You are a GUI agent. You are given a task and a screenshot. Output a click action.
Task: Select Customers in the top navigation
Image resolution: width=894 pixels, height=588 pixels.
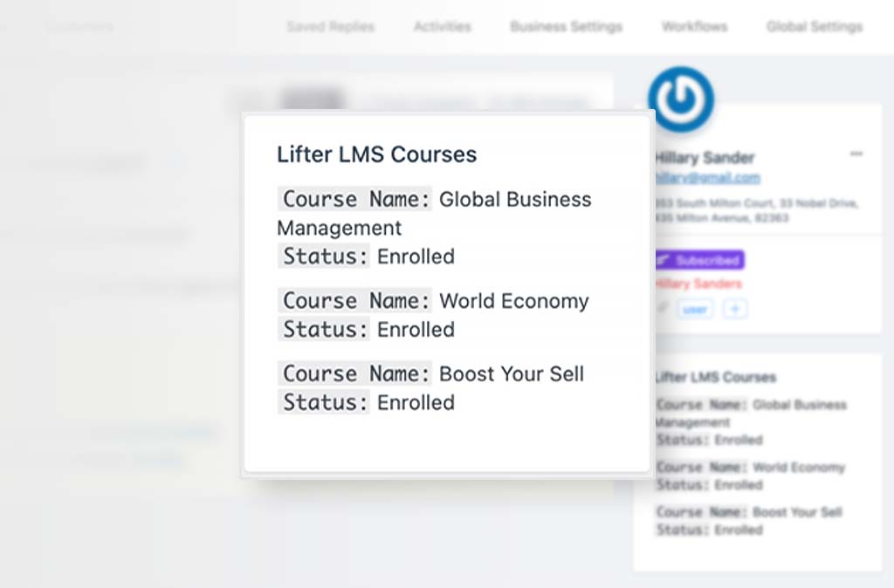(x=79, y=26)
